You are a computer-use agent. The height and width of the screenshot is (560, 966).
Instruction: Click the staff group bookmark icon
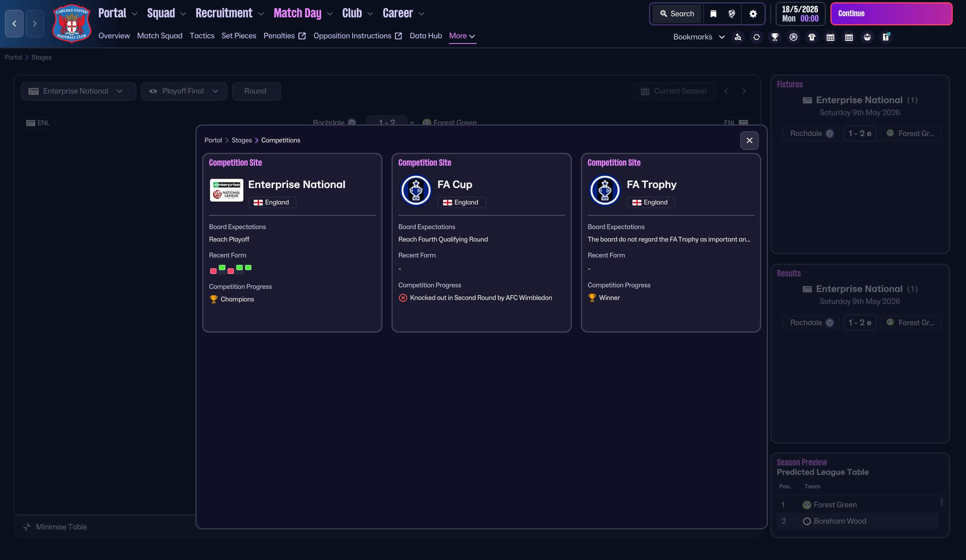867,37
